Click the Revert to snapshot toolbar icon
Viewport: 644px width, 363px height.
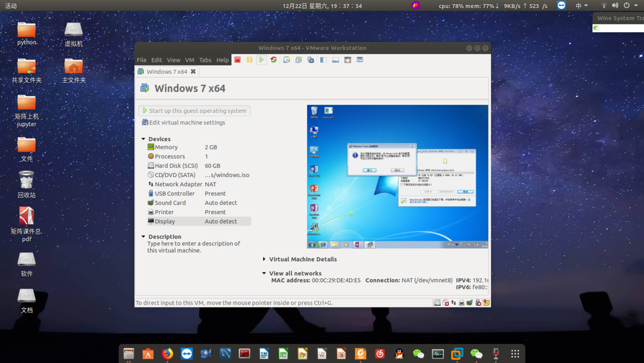(299, 60)
